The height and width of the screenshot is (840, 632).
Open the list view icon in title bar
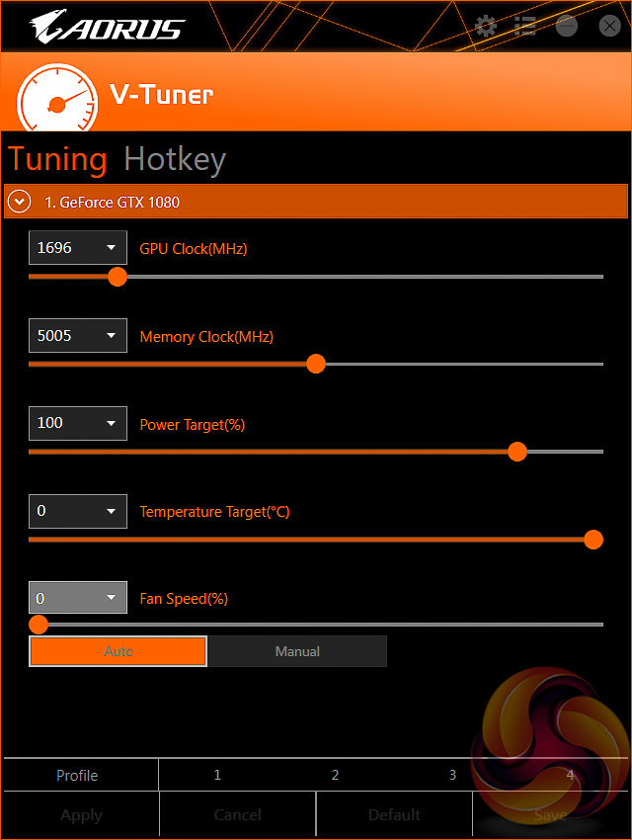coord(525,26)
